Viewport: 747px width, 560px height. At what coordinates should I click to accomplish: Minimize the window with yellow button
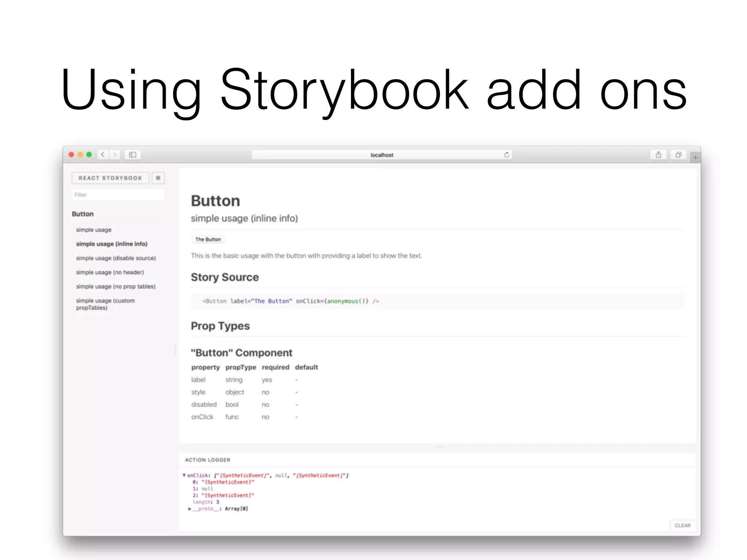click(x=80, y=155)
